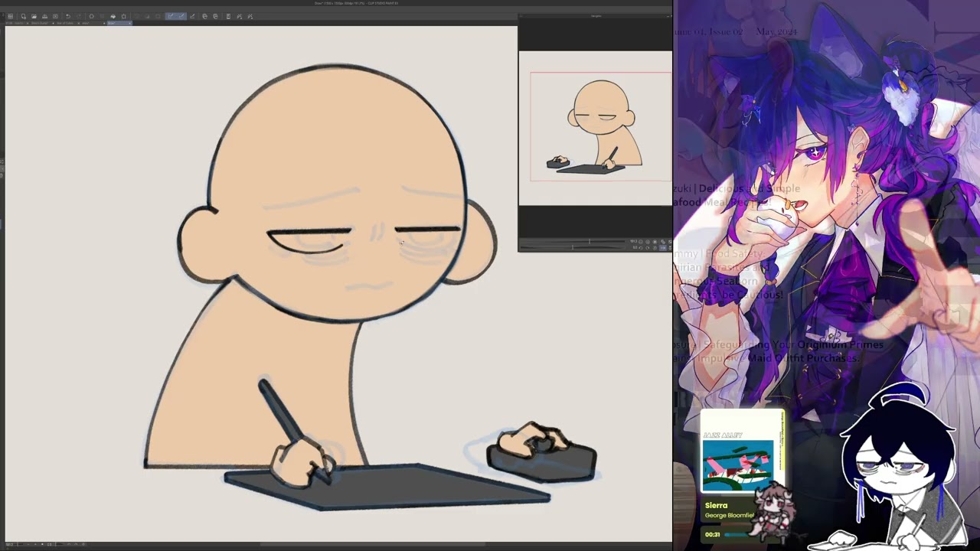This screenshot has height=551, width=980.
Task: Toggle the Snap to Grid icon
Action: [192, 16]
